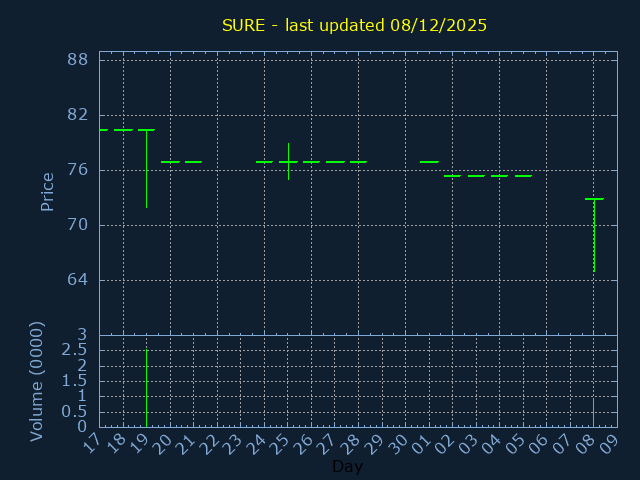
Task: Click the Day label under the x-axis
Action: (x=347, y=467)
